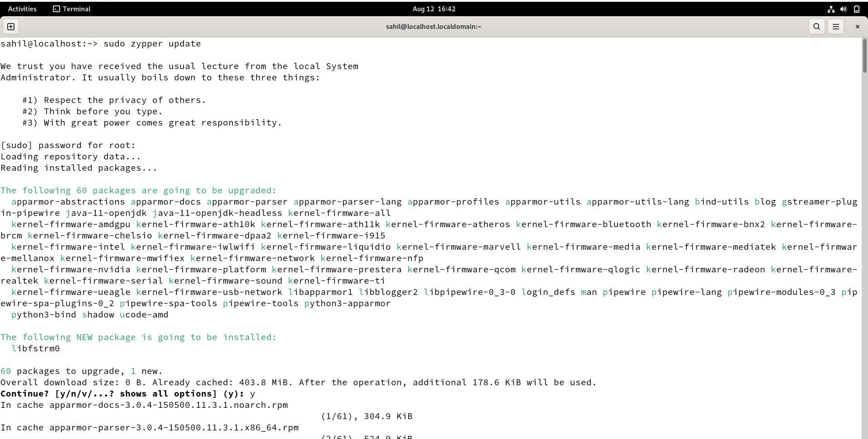Screen dimensions: 868x439
Task: Open the Activities overview
Action: tap(22, 9)
